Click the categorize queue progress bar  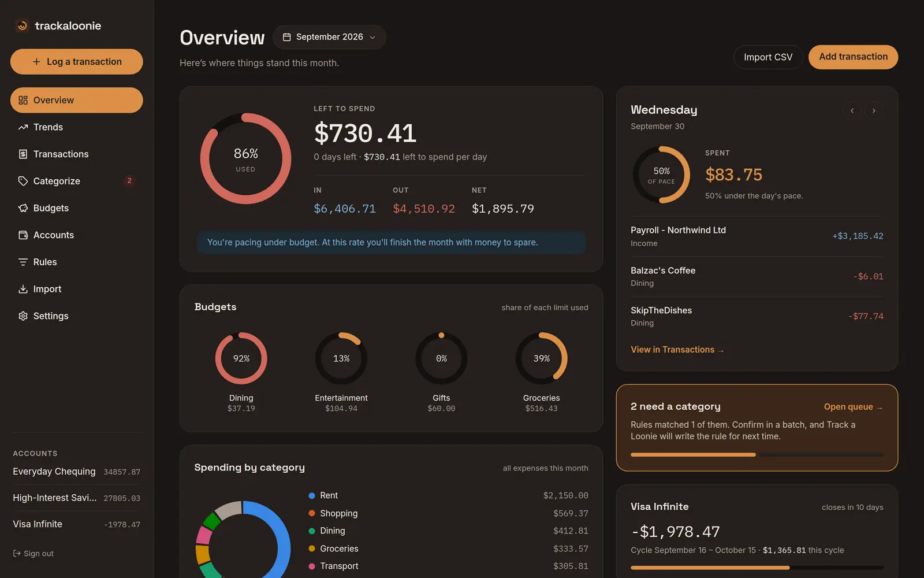pos(757,455)
